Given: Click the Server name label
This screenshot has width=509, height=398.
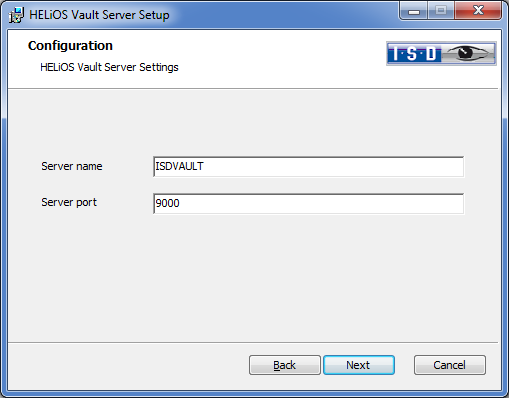Looking at the screenshot, I should click(x=72, y=166).
